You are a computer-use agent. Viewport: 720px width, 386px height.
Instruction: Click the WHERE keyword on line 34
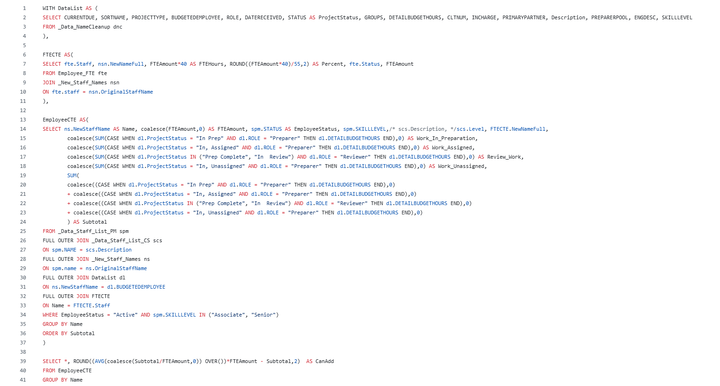tap(50, 314)
